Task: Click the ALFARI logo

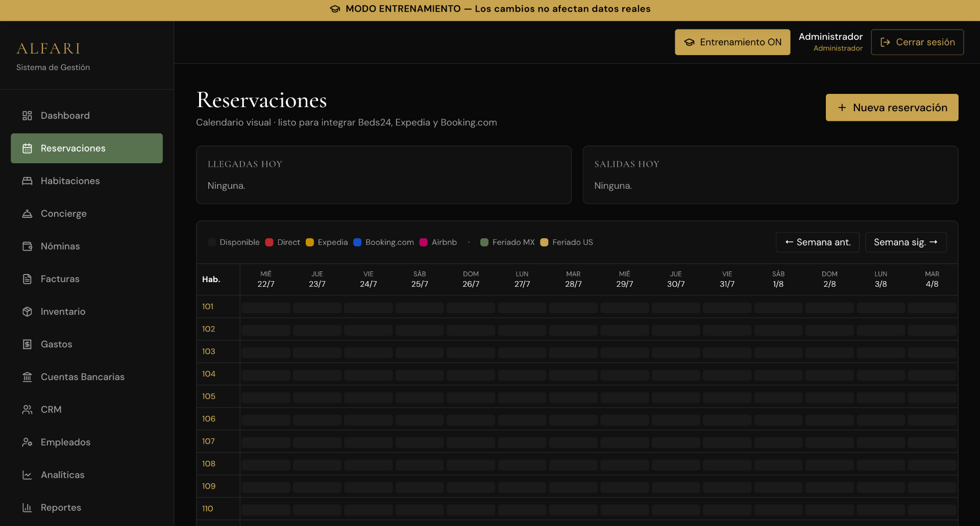Action: click(x=48, y=48)
